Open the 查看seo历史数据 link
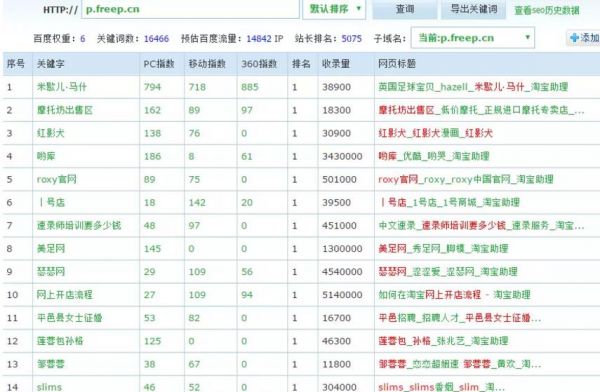 coord(546,10)
